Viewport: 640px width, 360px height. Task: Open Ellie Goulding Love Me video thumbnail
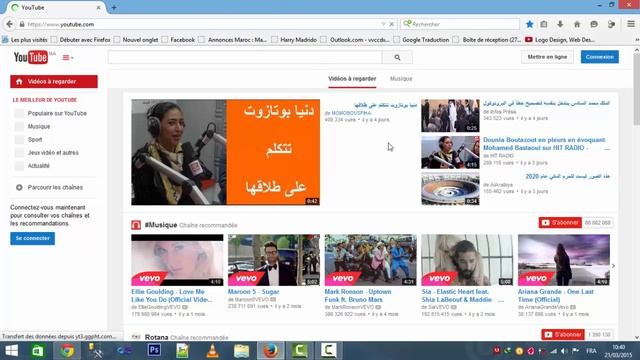(x=177, y=260)
